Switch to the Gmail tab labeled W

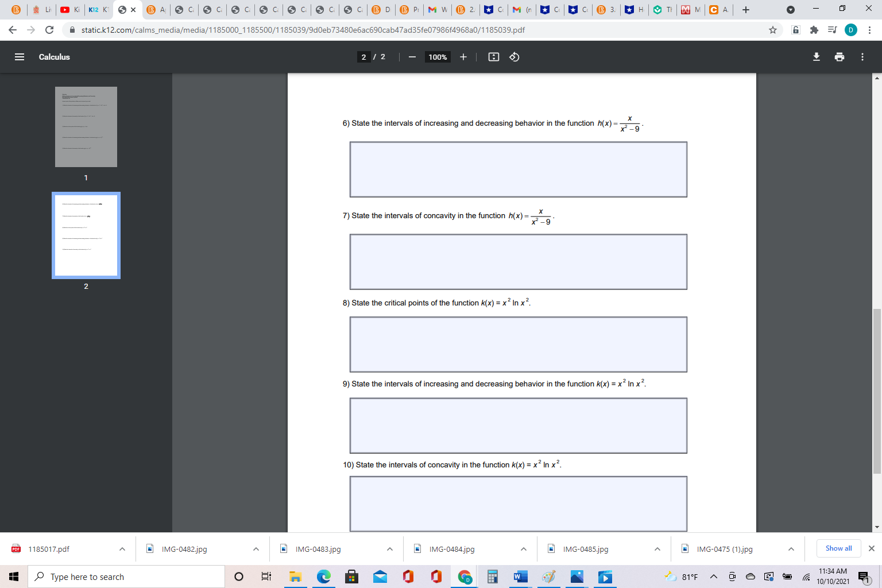click(438, 10)
